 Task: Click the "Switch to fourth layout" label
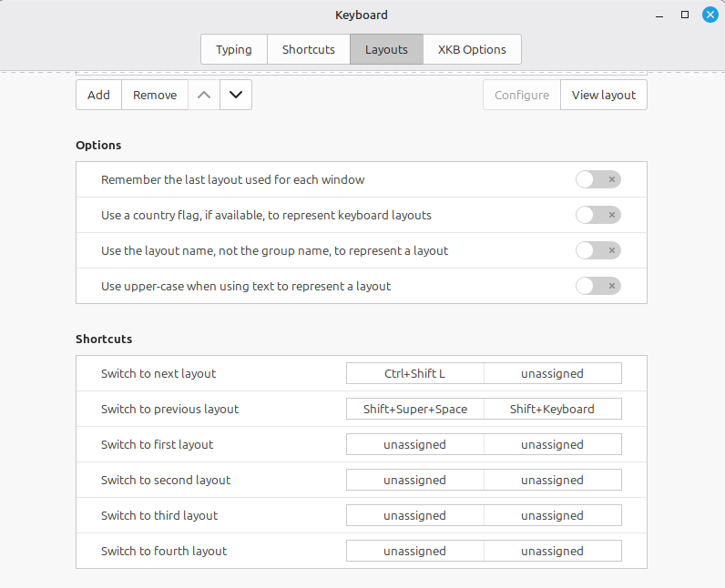tap(164, 552)
